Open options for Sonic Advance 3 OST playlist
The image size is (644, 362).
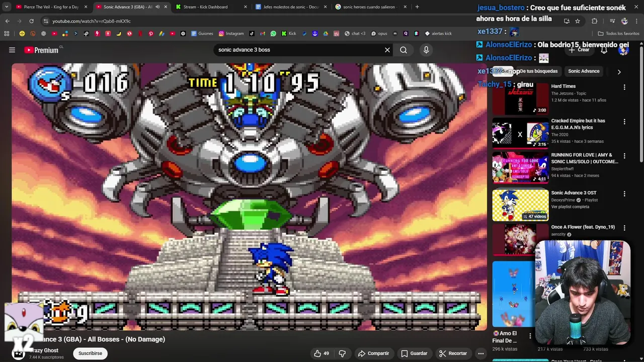(624, 194)
